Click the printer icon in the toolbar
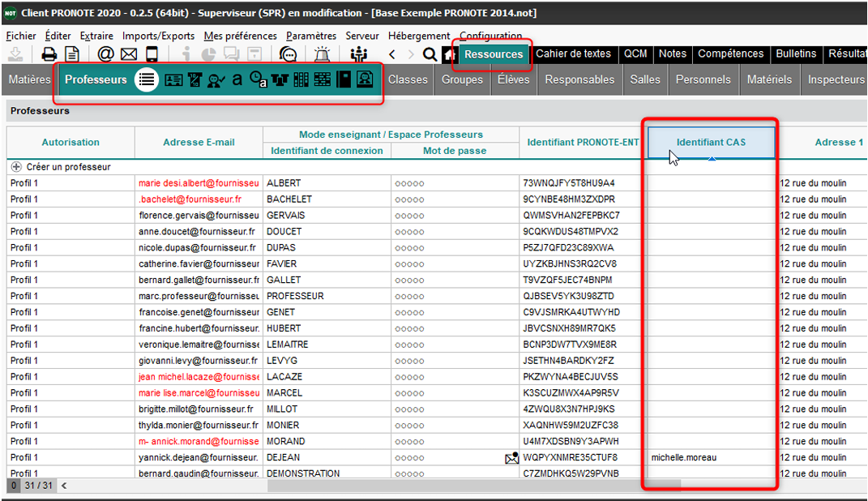This screenshot has height=501, width=868. 49,54
